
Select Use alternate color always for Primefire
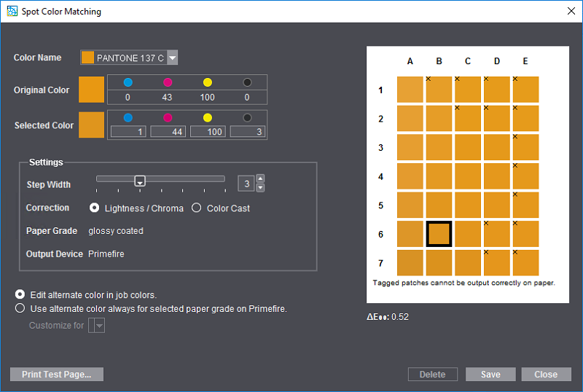point(20,308)
